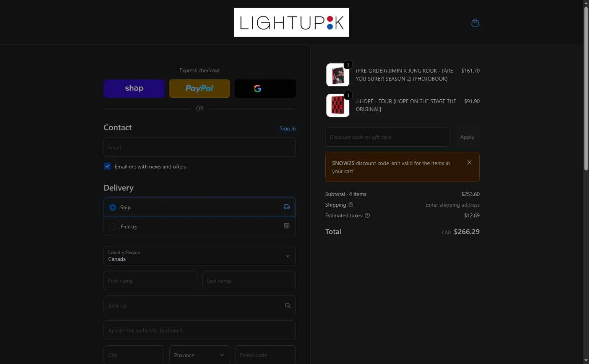Click the address search magnifier icon
The image size is (589, 364).
click(x=288, y=306)
